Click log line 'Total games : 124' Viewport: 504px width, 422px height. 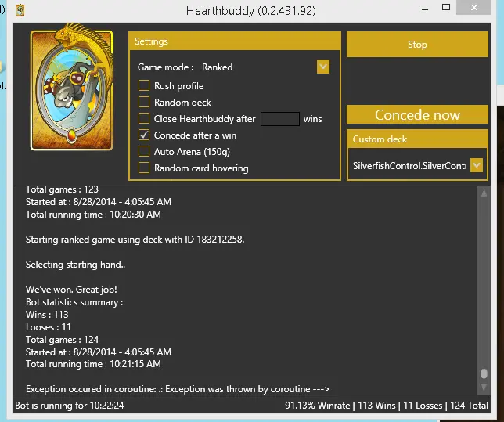click(x=62, y=340)
